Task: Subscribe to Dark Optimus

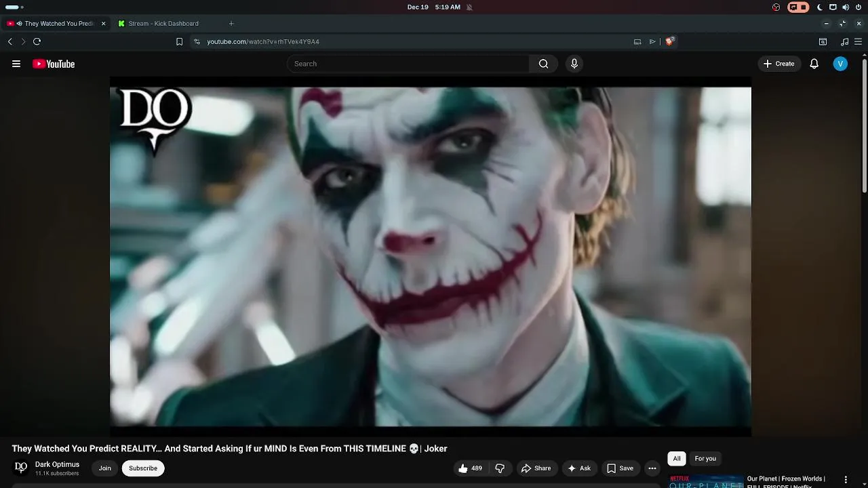Action: pos(143,468)
